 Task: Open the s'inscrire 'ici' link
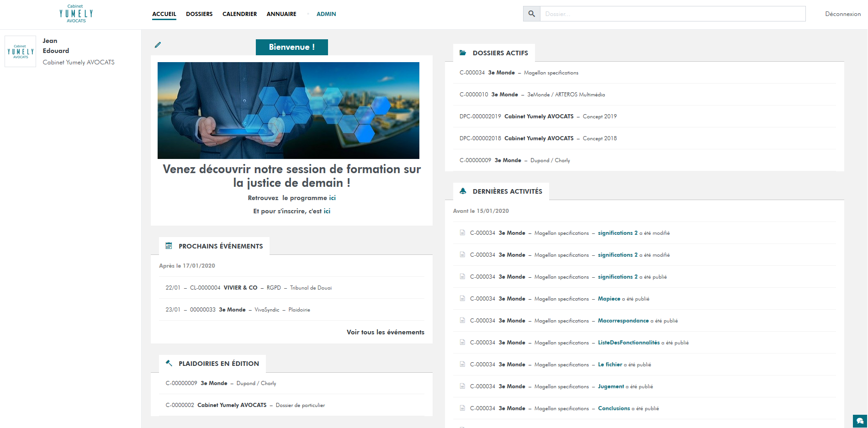327,211
